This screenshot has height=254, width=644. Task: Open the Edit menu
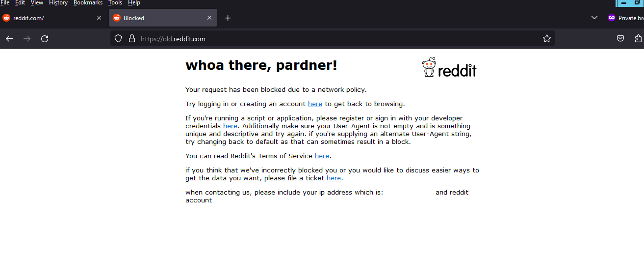(x=20, y=2)
